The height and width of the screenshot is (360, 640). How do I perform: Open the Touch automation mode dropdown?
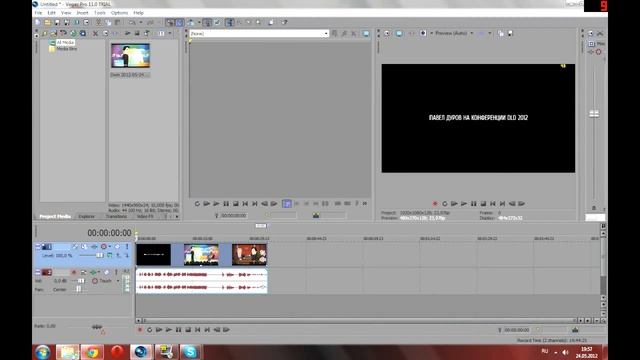coord(118,281)
